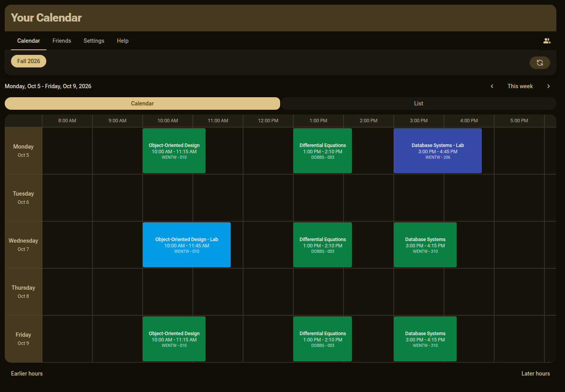Screen dimensions: 565x392
Task: Open the Settings tab
Action: 94,41
